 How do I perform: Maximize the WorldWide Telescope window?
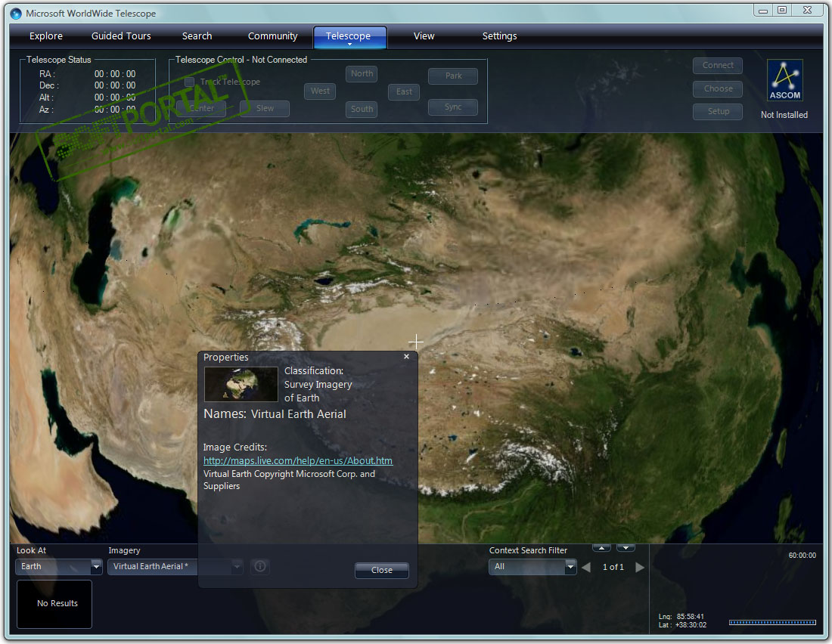(x=782, y=10)
